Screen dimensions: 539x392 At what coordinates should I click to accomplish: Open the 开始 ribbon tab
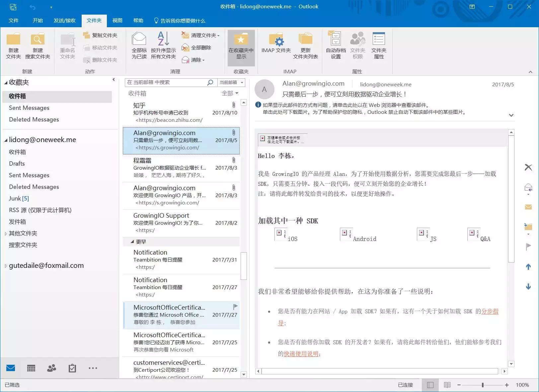[x=38, y=21]
